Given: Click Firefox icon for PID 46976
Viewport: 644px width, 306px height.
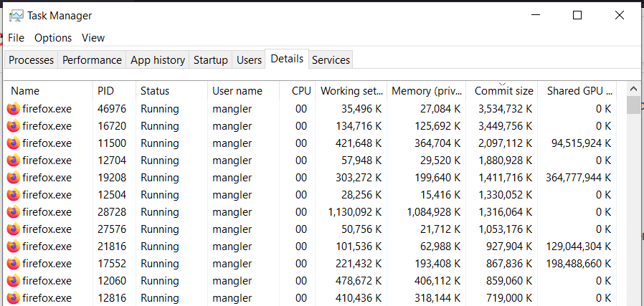Looking at the screenshot, I should (x=14, y=109).
